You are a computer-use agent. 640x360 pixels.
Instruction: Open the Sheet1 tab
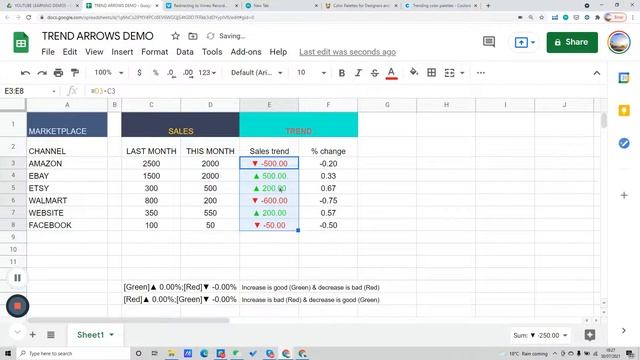pos(95,335)
